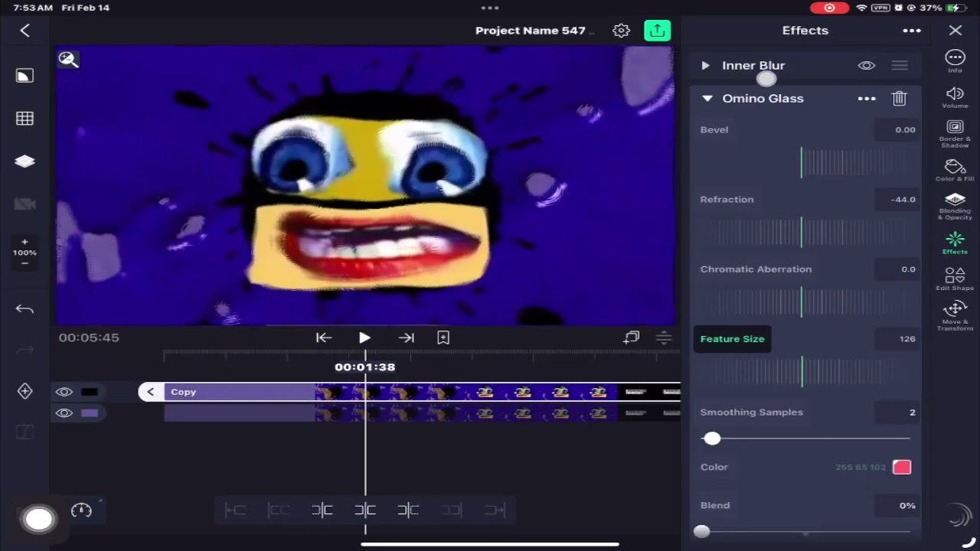Click Chromatic Aberration value 0.0

point(897,269)
